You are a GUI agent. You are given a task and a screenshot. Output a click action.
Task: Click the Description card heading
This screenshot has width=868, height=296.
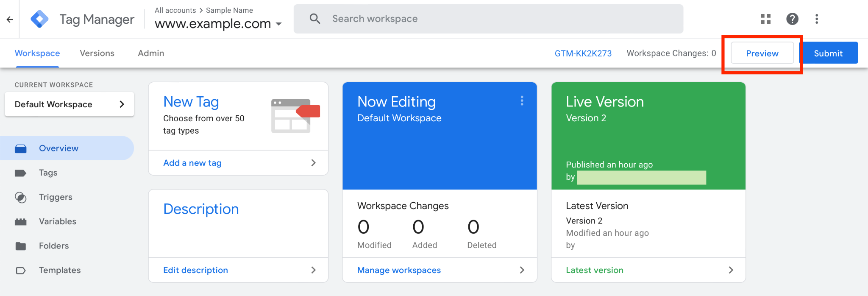[201, 209]
